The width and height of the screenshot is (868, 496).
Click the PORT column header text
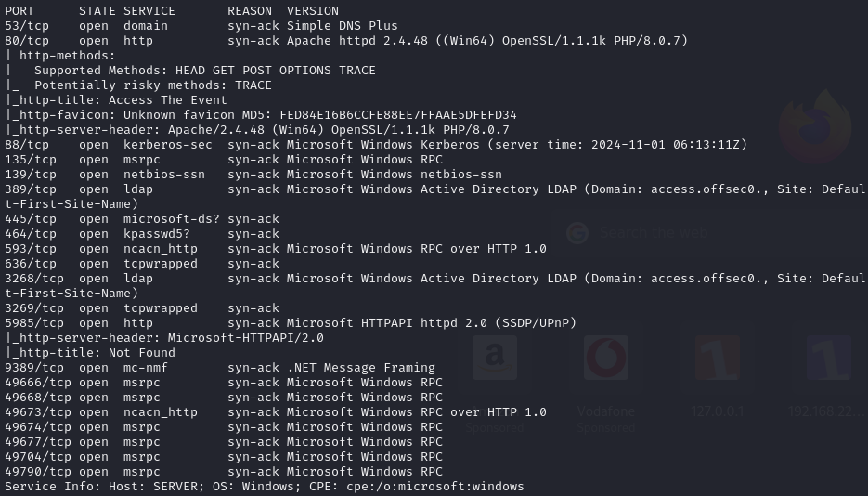click(19, 11)
